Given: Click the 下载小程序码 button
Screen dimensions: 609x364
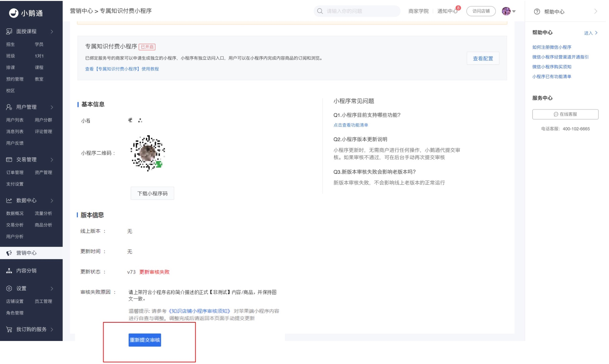Looking at the screenshot, I should click(x=152, y=193).
